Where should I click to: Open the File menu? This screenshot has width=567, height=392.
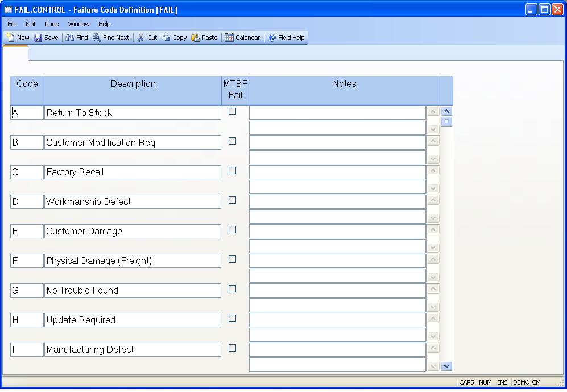pyautogui.click(x=12, y=24)
